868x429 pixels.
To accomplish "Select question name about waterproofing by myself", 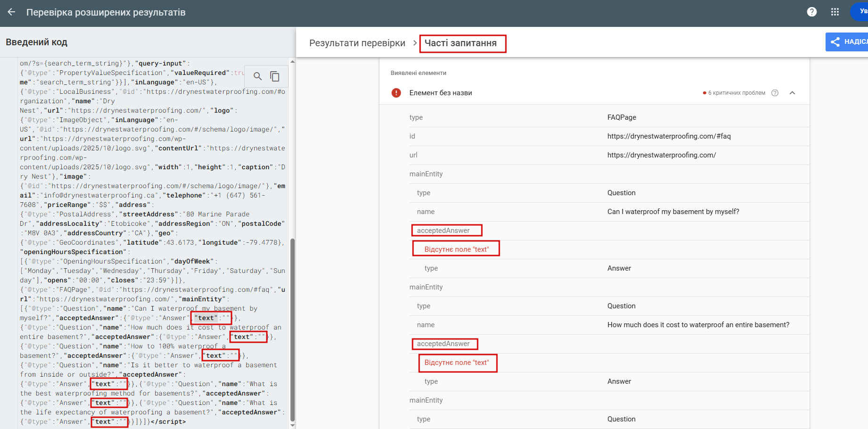I will pos(673,212).
